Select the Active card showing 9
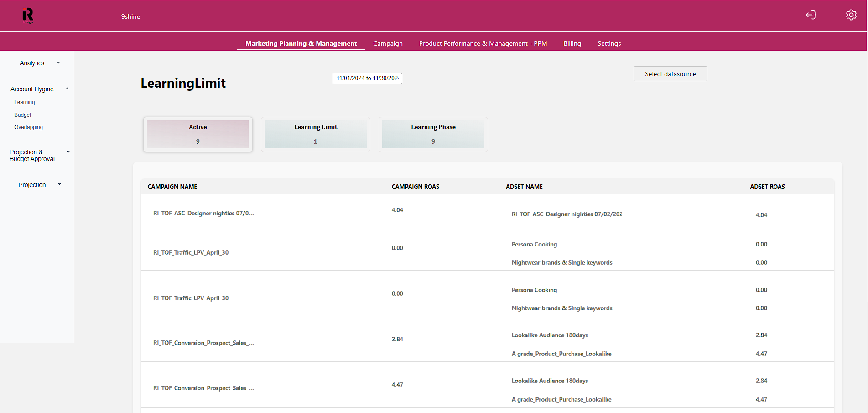Image resolution: width=868 pixels, height=413 pixels. (x=198, y=134)
